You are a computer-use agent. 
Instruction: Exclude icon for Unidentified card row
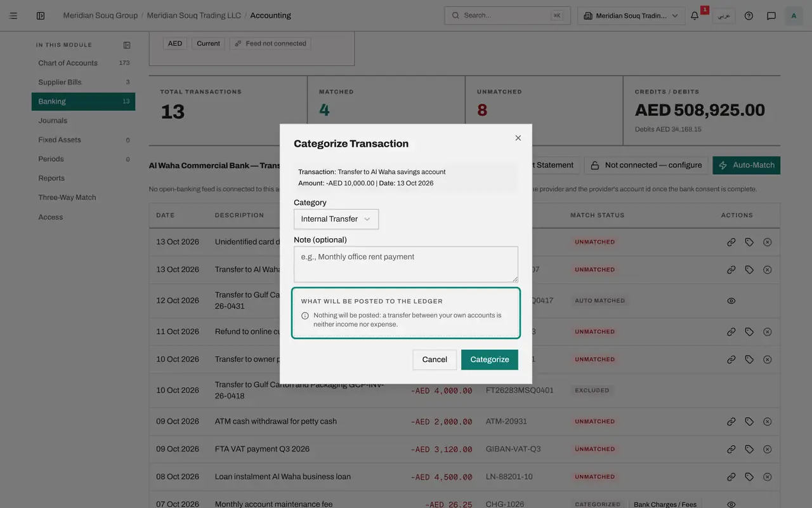pyautogui.click(x=768, y=242)
